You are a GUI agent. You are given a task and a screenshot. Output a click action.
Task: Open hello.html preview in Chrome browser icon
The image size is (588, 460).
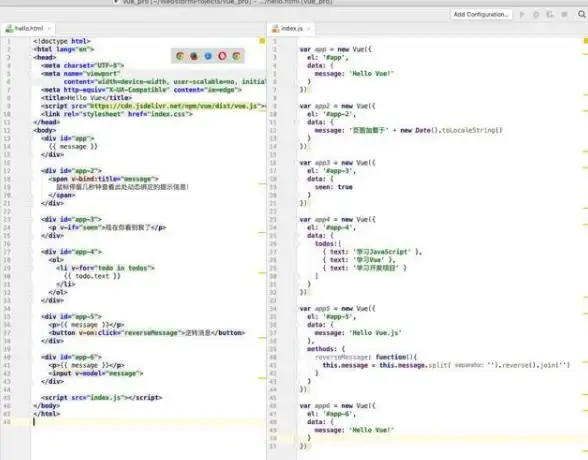[180, 56]
